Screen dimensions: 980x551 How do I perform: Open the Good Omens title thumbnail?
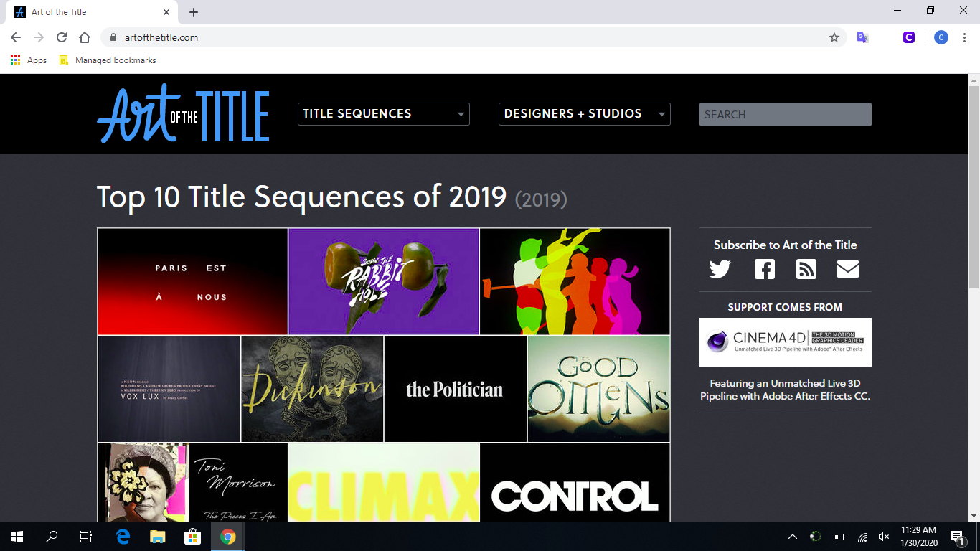click(599, 389)
